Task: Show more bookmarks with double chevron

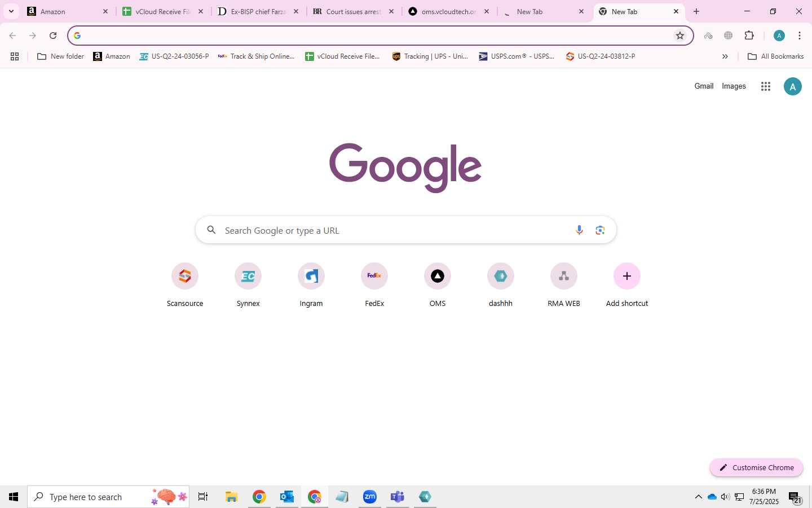Action: click(725, 56)
